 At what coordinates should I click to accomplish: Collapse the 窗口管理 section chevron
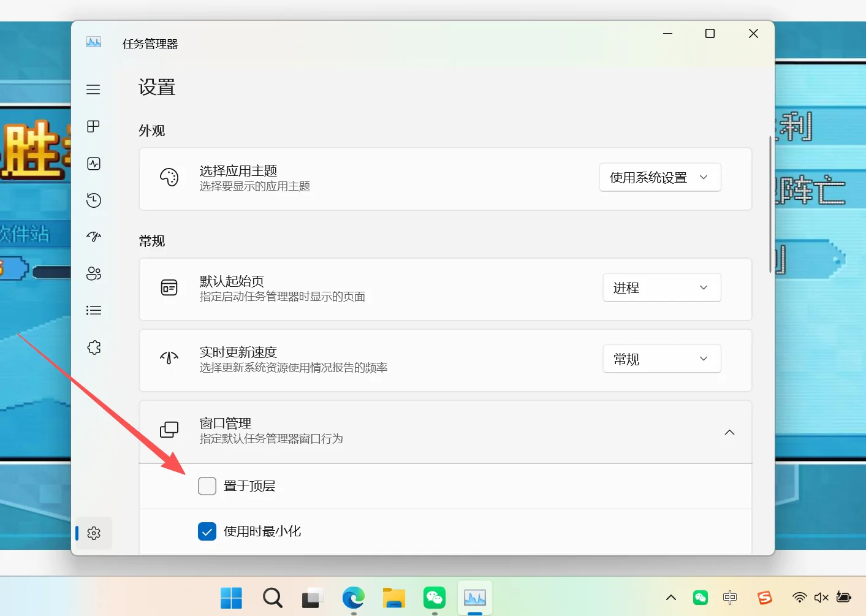coord(729,432)
